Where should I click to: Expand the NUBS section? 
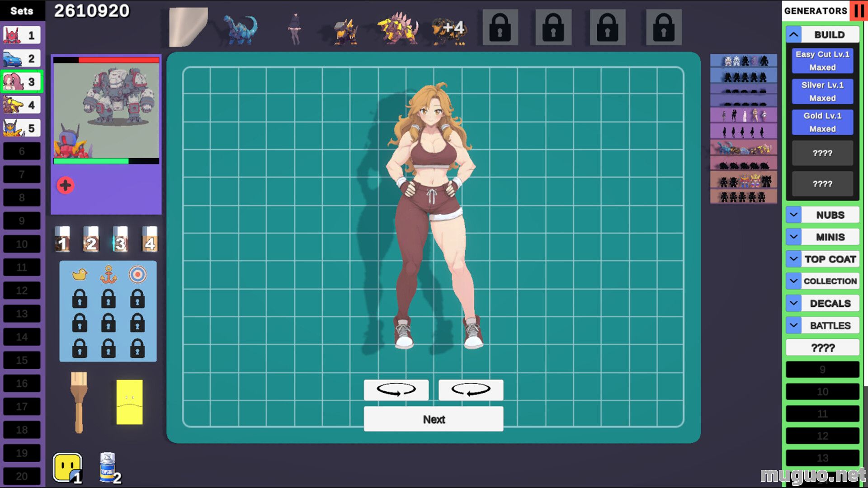coord(794,215)
